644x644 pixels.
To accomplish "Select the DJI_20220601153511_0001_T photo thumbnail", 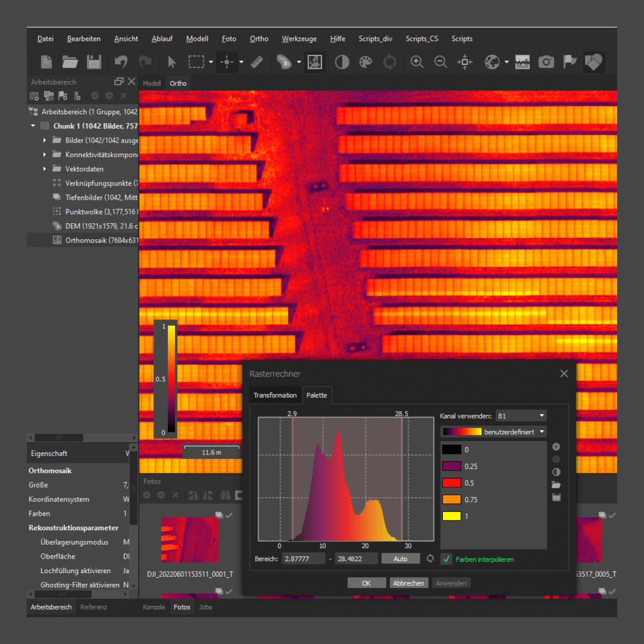I will 191,539.
